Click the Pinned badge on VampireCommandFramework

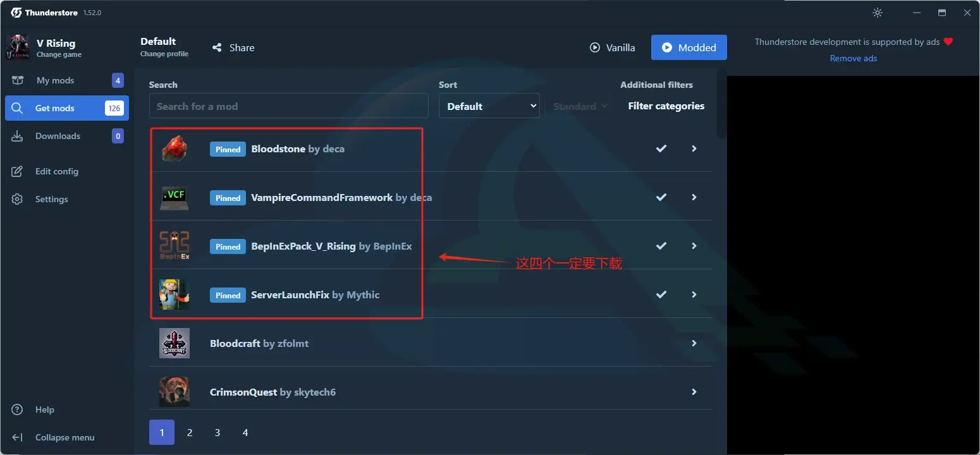228,198
